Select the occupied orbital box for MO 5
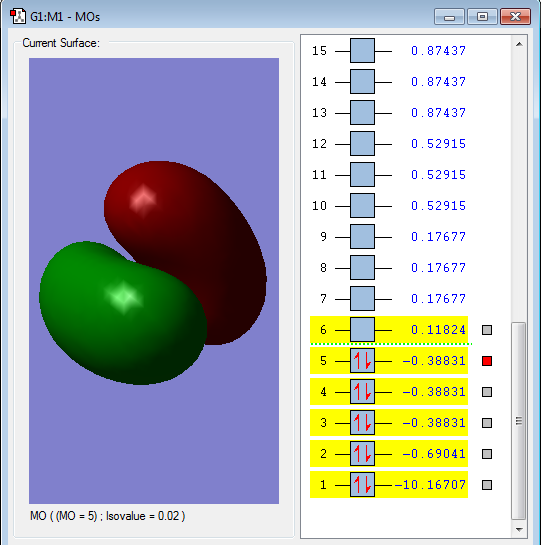 (362, 361)
